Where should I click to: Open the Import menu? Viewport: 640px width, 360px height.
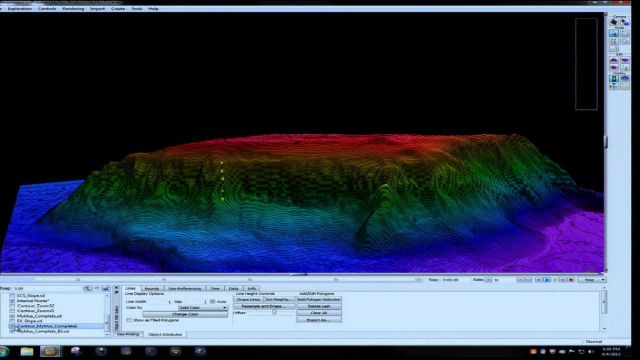(x=97, y=9)
